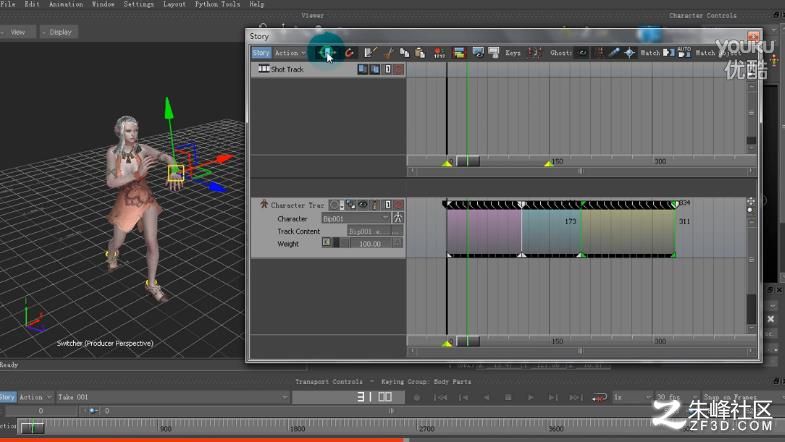The image size is (785, 442).
Task: Click the paste clips icon
Action: coord(420,53)
